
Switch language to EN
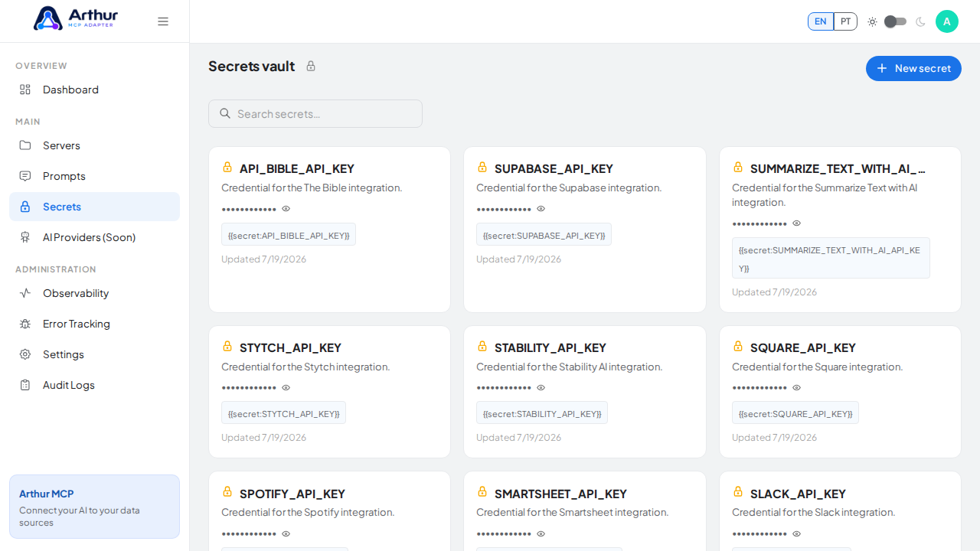tap(821, 21)
